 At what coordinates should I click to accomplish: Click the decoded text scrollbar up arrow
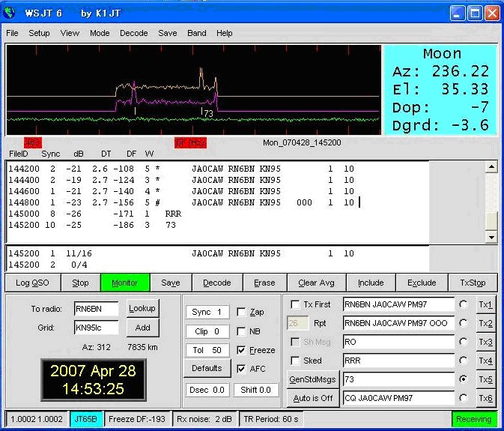(x=491, y=167)
